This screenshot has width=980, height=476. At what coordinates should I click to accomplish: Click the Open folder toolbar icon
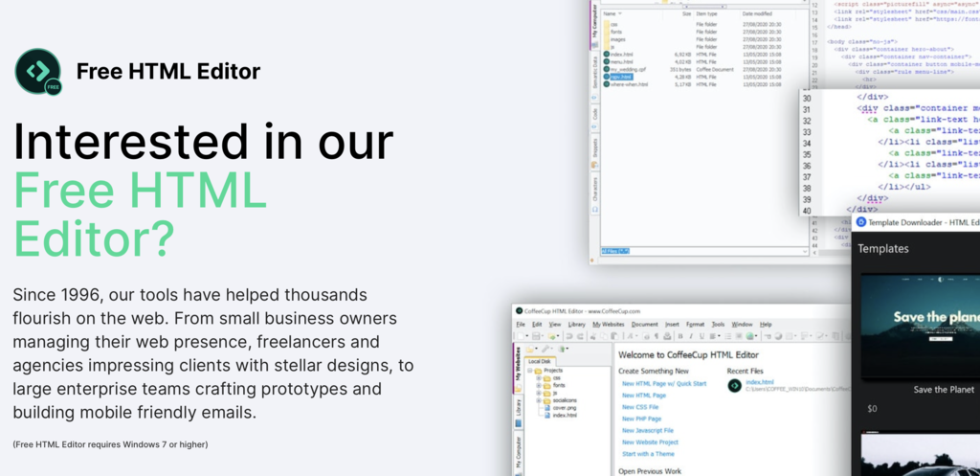pyautogui.click(x=551, y=336)
